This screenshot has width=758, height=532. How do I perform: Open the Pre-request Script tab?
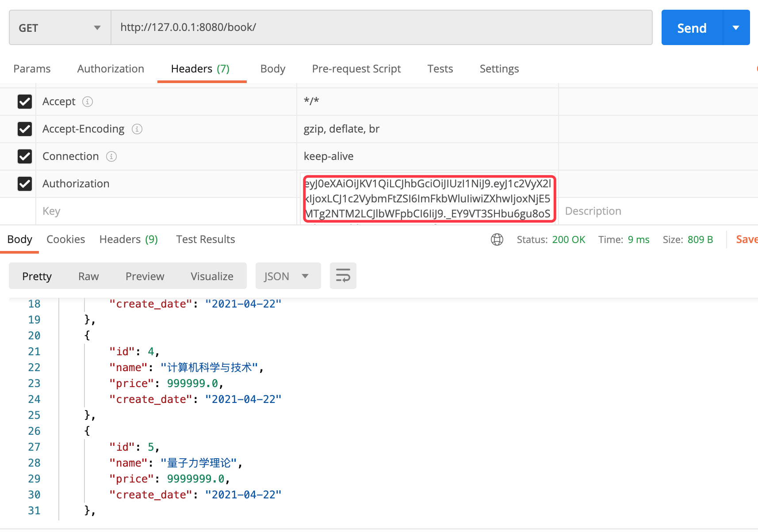tap(356, 69)
